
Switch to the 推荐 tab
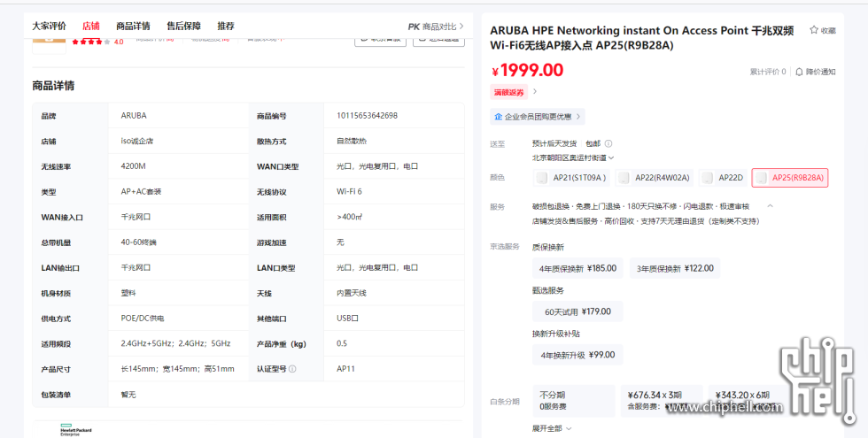(x=226, y=26)
